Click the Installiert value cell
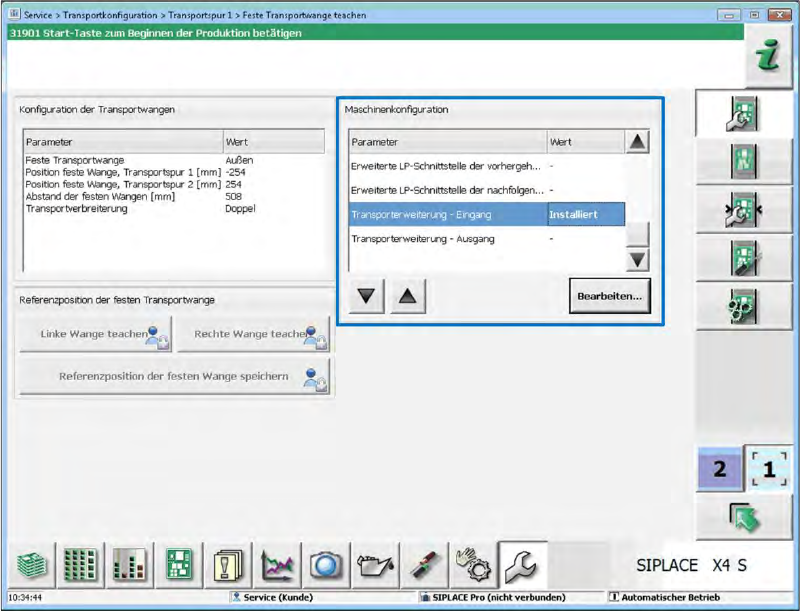This screenshot has height=611, width=800. [586, 215]
